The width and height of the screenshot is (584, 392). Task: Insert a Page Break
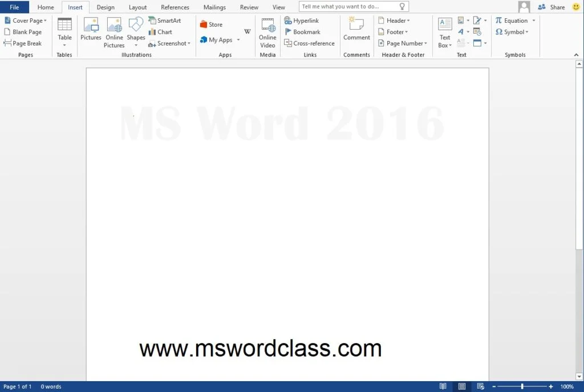tap(23, 43)
